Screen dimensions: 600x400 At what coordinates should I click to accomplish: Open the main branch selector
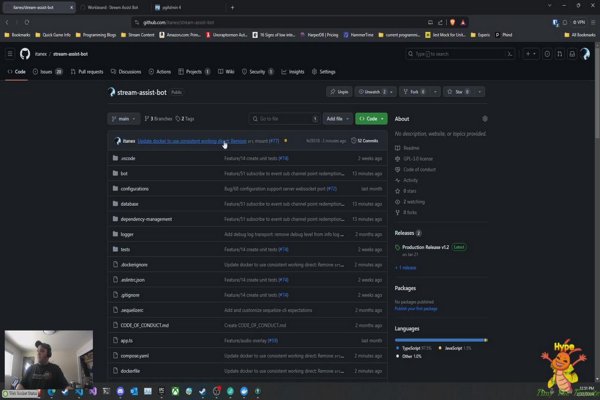click(124, 119)
